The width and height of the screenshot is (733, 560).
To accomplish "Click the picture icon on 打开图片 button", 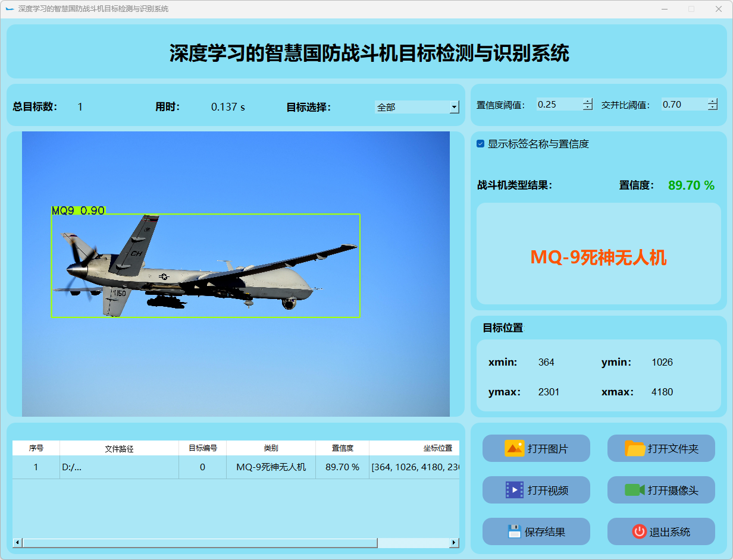I will (x=514, y=448).
